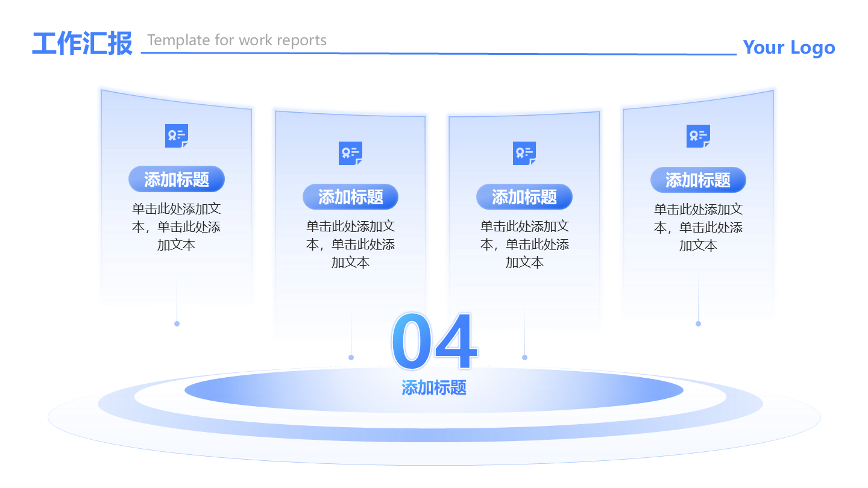
Task: Click the connector dot under the leftmost panel
Action: pos(177,324)
